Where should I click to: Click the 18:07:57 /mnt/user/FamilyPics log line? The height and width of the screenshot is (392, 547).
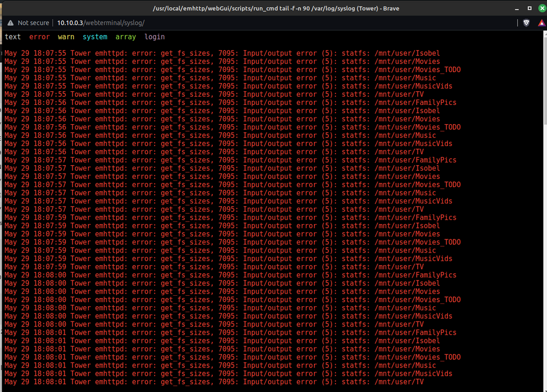tap(230, 160)
